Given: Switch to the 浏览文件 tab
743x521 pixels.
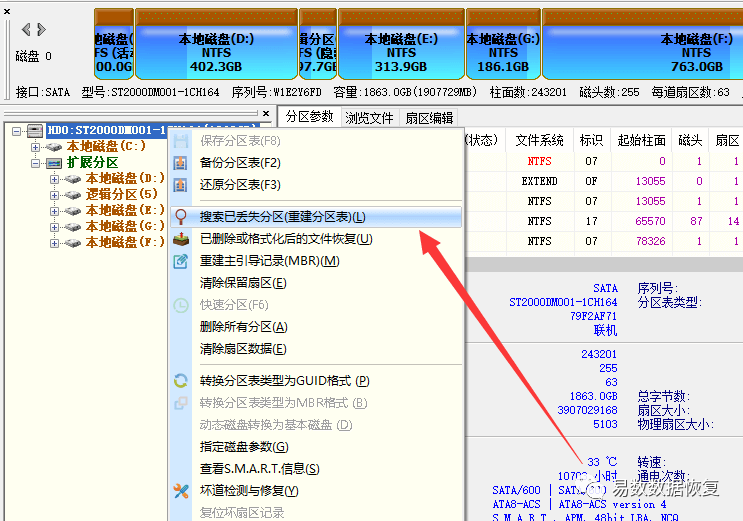Looking at the screenshot, I should point(369,118).
